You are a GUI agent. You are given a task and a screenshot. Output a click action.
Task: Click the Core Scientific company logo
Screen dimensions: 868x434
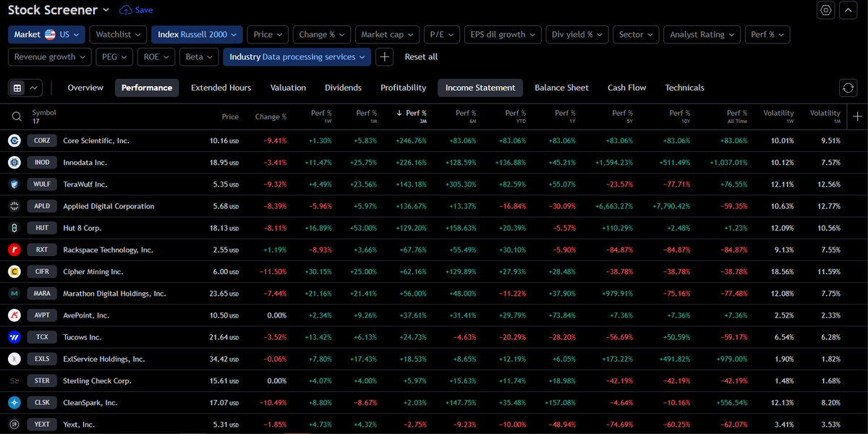coord(14,140)
